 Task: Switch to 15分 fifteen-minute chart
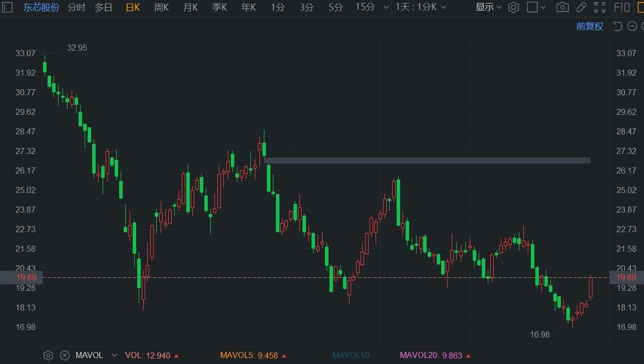365,7
